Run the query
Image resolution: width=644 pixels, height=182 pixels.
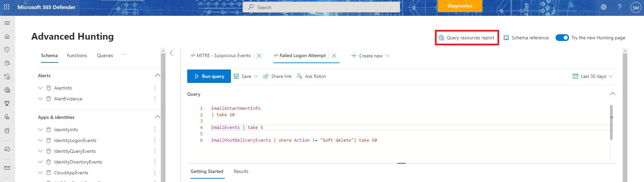(209, 76)
